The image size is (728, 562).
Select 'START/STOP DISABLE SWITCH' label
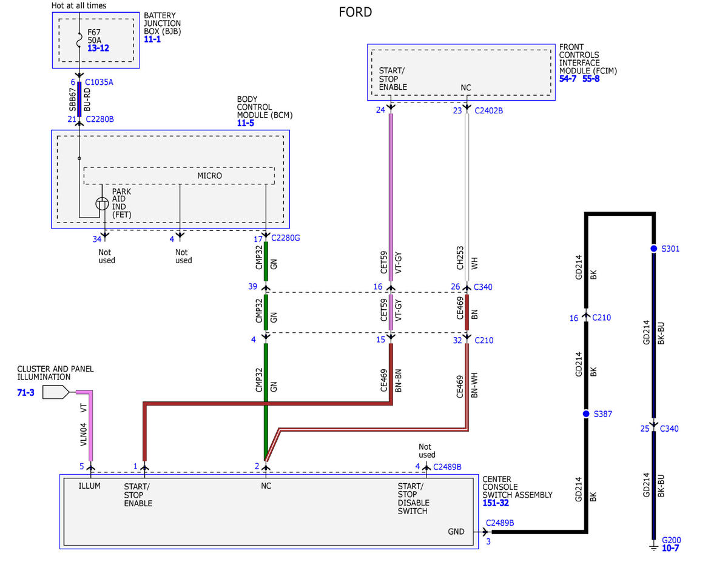click(414, 499)
